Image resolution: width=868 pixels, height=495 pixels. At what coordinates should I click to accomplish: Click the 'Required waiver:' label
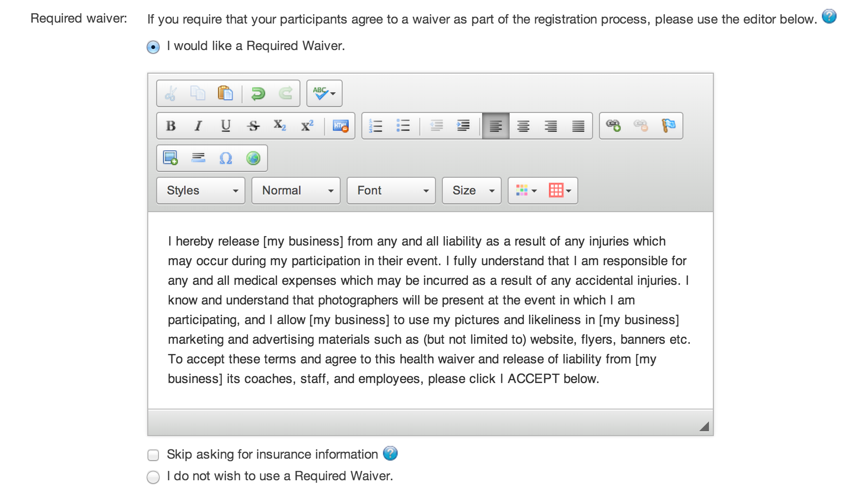79,18
